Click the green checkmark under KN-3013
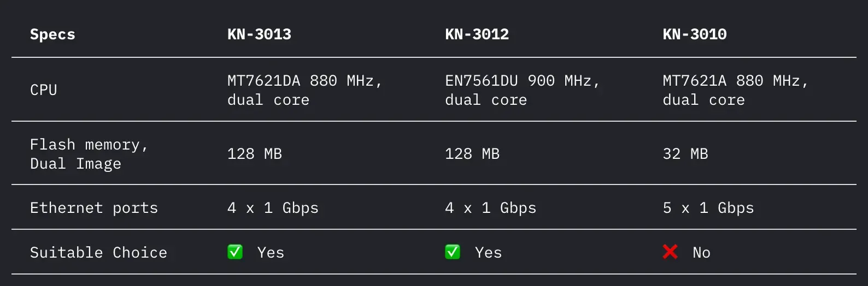868x286 pixels. (235, 252)
